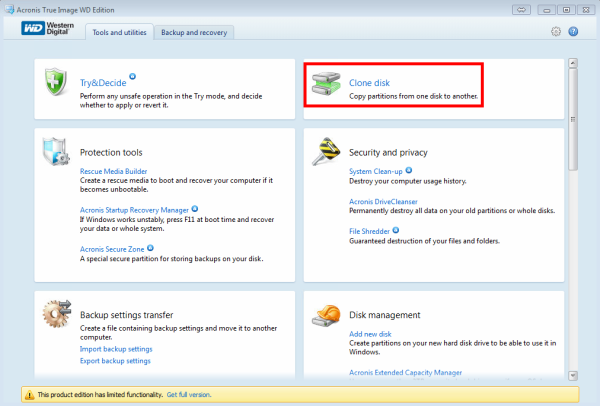Click the Get full version link

(189, 395)
